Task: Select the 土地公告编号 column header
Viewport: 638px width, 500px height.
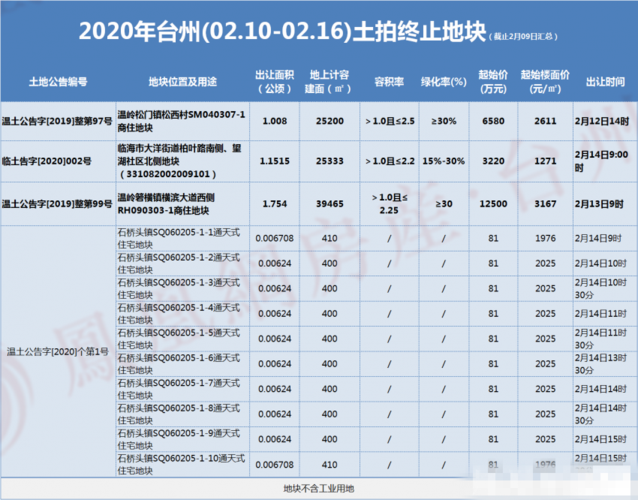Action: tap(58, 81)
